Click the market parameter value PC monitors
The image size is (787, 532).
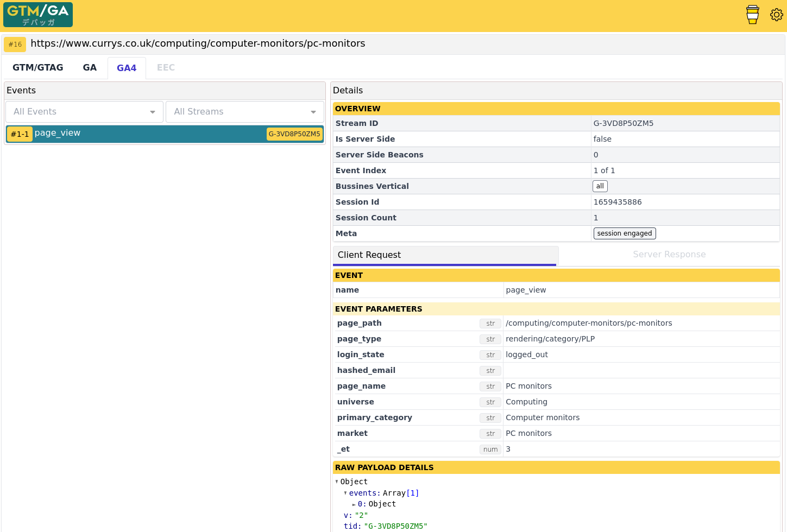pos(528,433)
